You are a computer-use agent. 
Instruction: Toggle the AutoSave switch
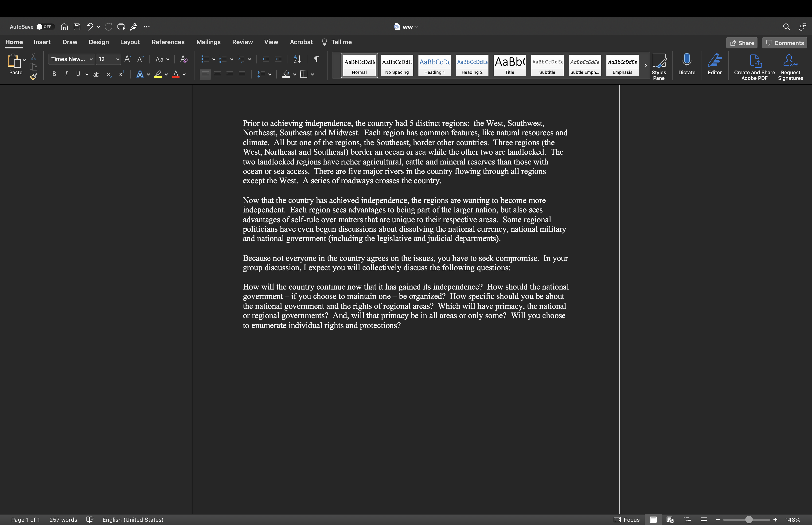44,27
